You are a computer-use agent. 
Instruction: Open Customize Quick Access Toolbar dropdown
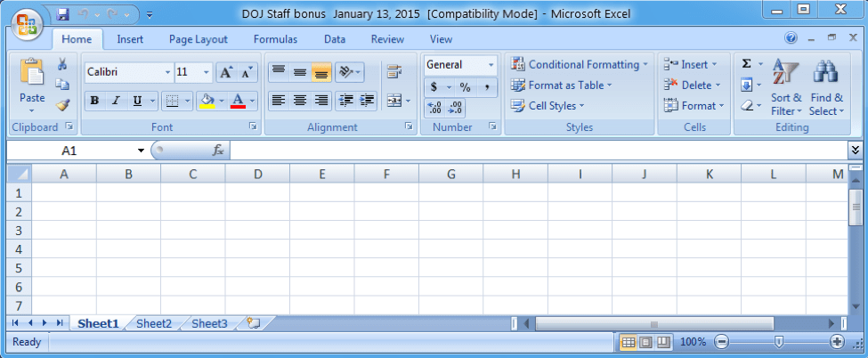click(150, 14)
